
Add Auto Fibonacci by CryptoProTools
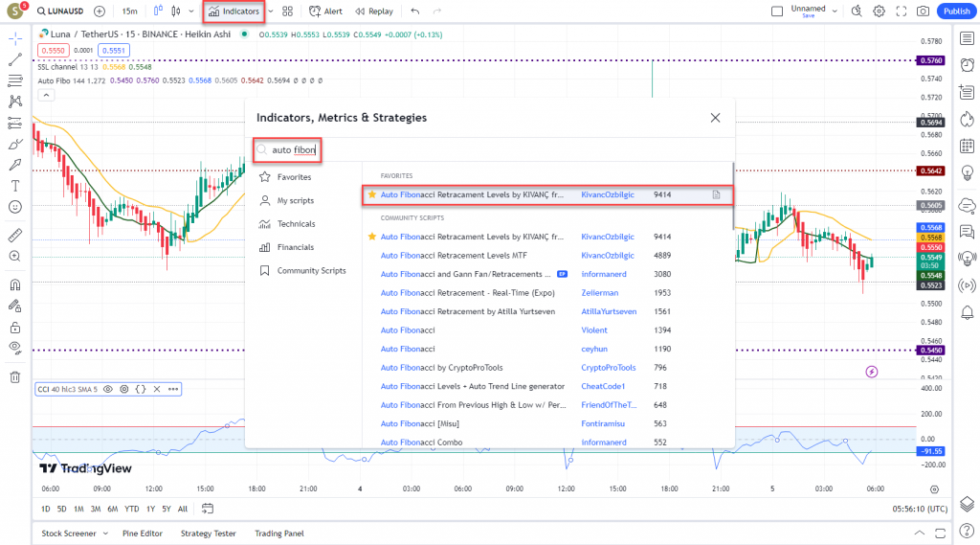[x=441, y=368]
